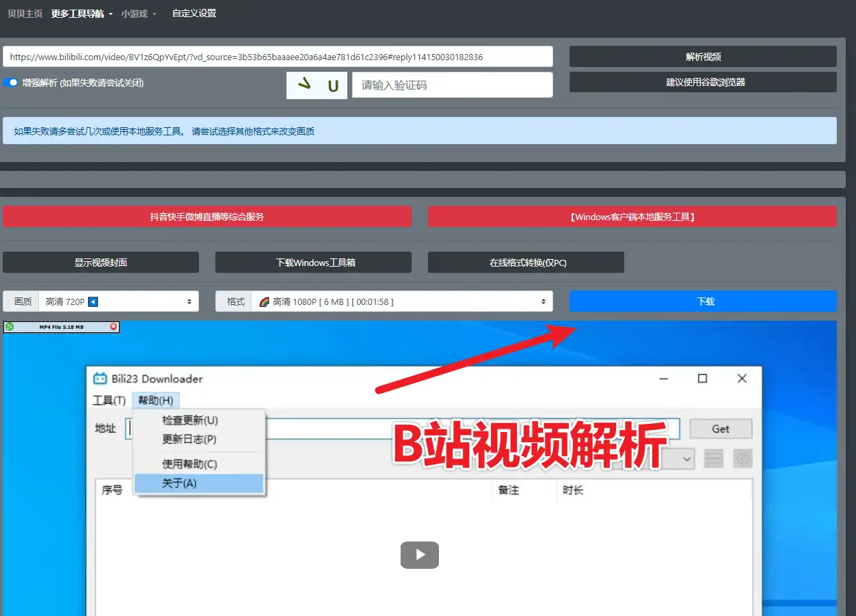The width and height of the screenshot is (856, 616).
Task: Expand the 小游戏 dropdown in the top bar
Action: coord(139,14)
